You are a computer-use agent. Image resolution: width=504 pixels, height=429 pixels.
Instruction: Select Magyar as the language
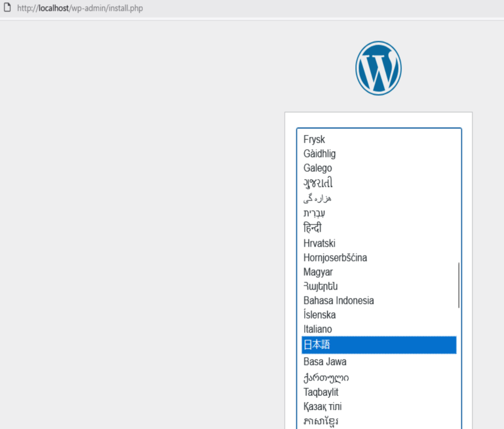[318, 272]
